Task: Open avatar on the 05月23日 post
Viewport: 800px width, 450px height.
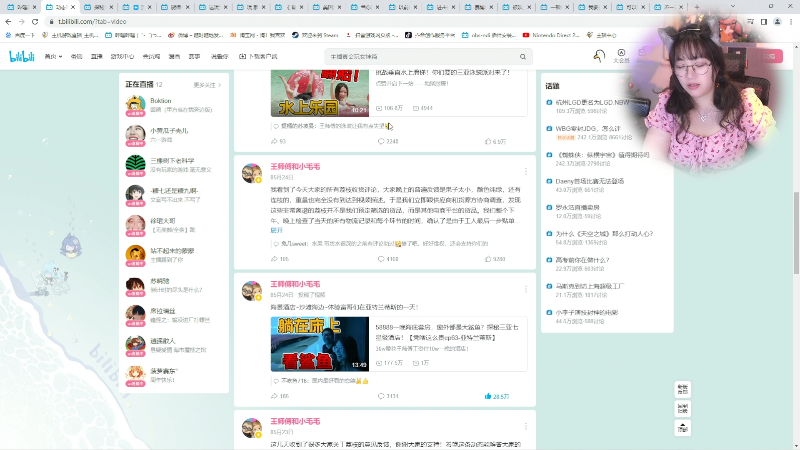Action: click(x=252, y=428)
